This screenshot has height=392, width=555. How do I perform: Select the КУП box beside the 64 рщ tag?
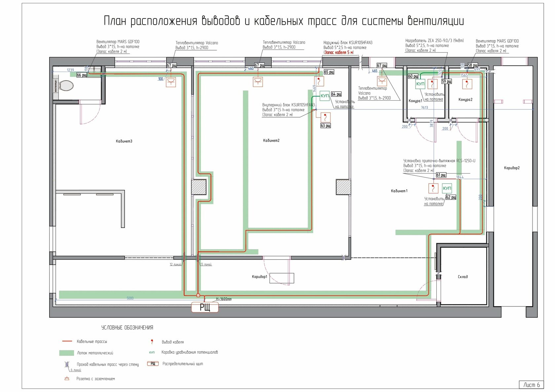coord(325,96)
